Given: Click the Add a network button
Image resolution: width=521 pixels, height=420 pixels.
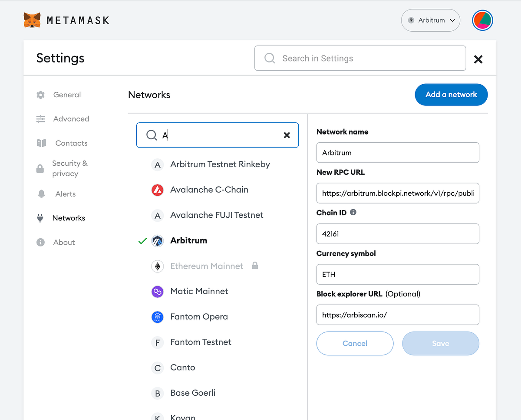Looking at the screenshot, I should tap(451, 95).
